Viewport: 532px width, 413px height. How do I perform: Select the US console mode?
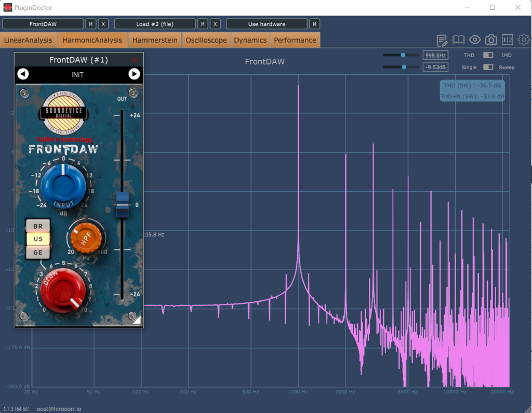pyautogui.click(x=38, y=239)
